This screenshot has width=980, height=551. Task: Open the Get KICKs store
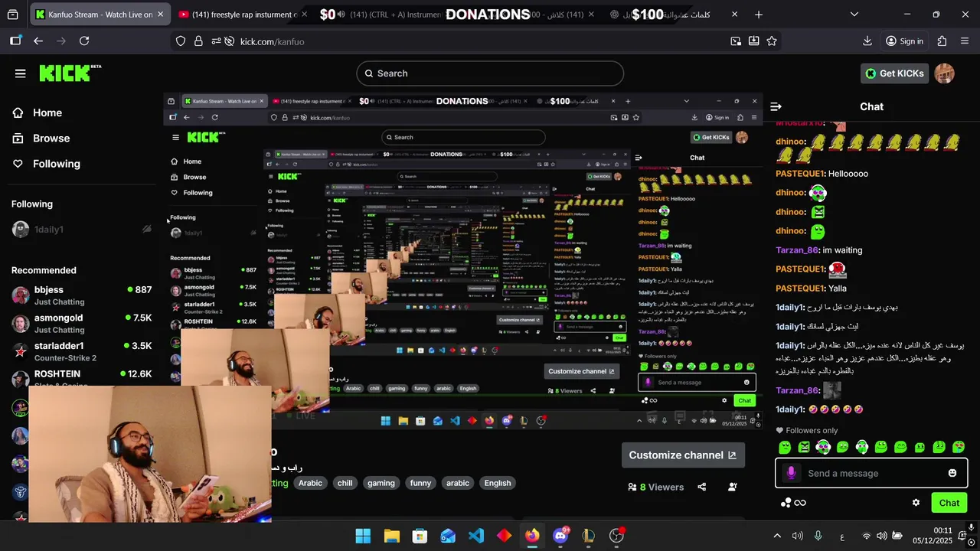coord(894,73)
